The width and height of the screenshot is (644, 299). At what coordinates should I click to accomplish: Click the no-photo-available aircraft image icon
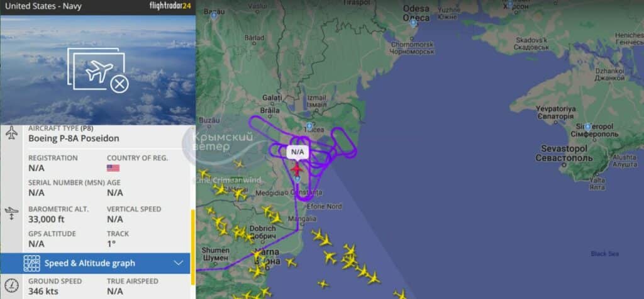[98, 69]
